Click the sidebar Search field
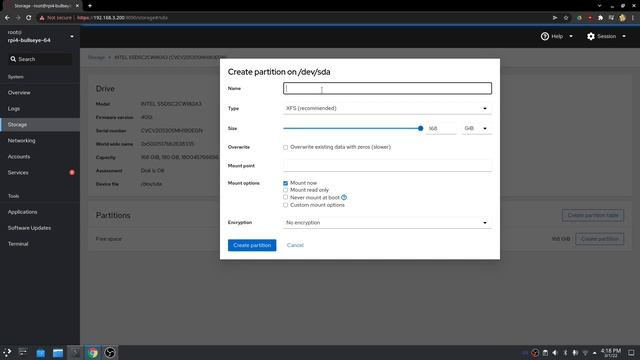640x360 pixels. pyautogui.click(x=40, y=59)
